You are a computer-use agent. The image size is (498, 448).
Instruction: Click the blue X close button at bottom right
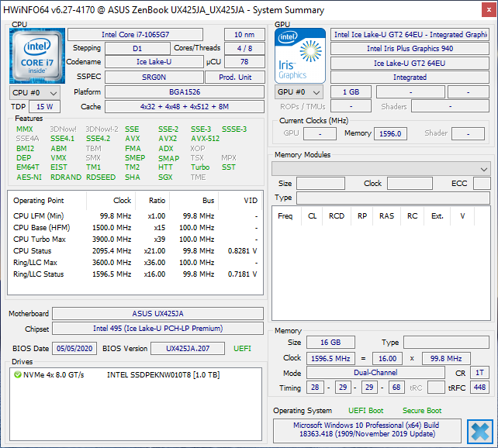point(480,432)
